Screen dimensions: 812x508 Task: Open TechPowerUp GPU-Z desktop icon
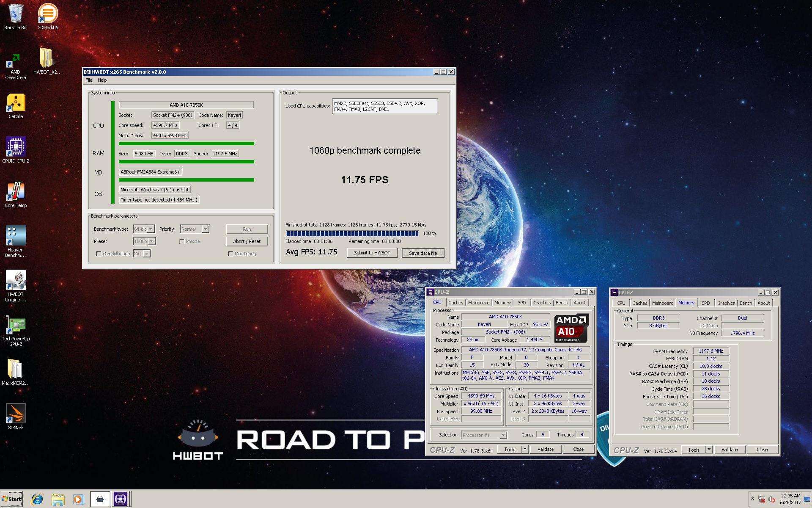16,331
